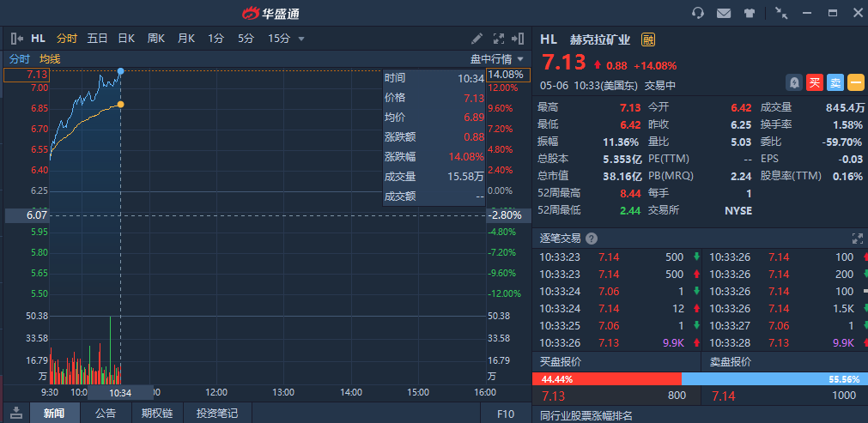Open the 盘中行情 session dropdown

496,59
